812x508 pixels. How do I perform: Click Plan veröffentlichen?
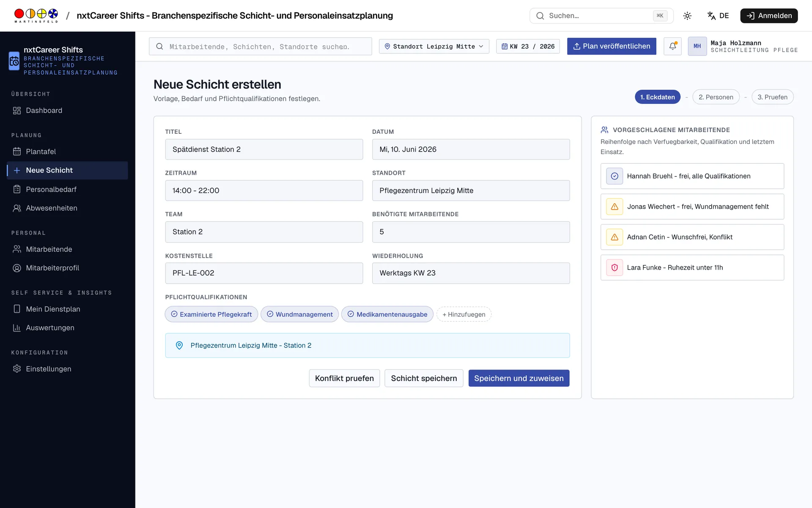tap(612, 46)
